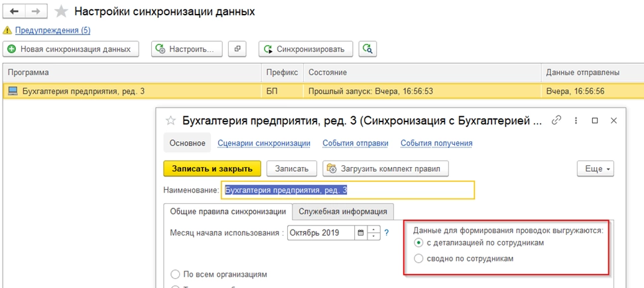Click the magnifier sync search icon button
This screenshot has height=288, width=644.
pos(367,49)
